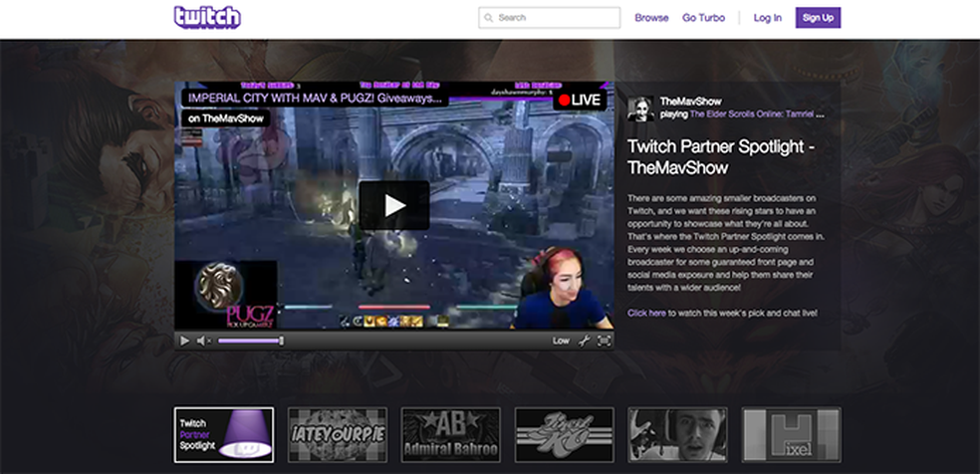
Task: Toggle fullscreen on the video player
Action: [604, 341]
